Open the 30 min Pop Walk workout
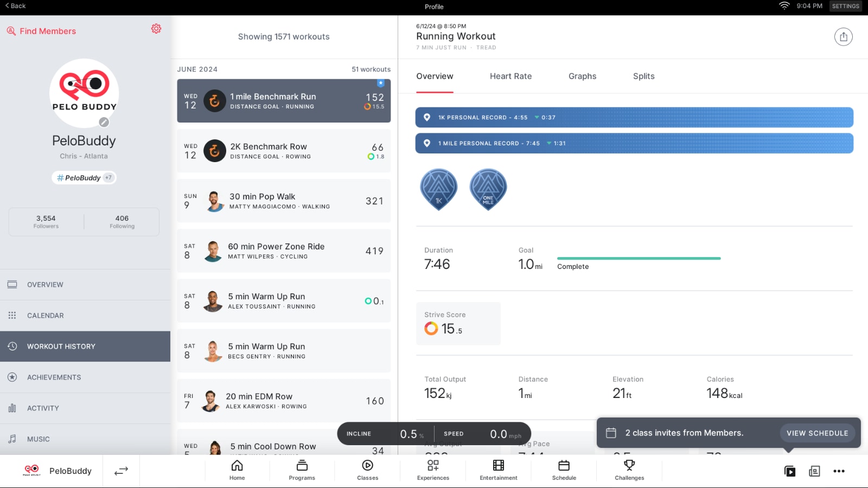Viewport: 868px width, 488px height. [284, 201]
